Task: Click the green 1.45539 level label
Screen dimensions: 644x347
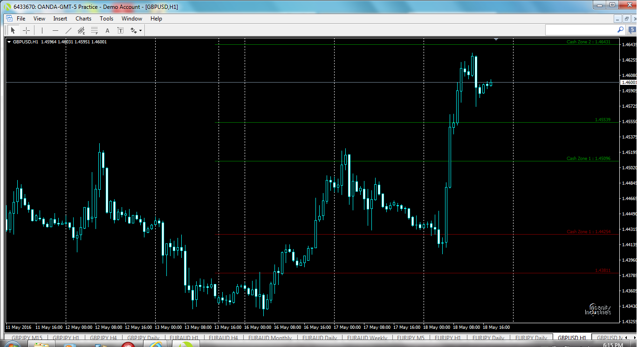Action: tap(603, 120)
